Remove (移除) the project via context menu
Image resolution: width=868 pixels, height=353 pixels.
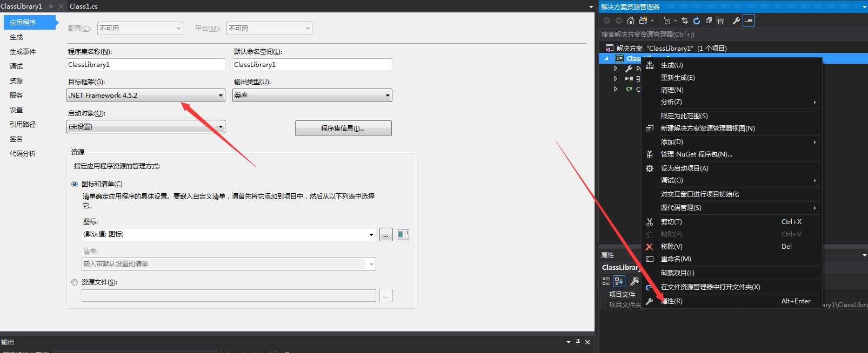pyautogui.click(x=731, y=247)
